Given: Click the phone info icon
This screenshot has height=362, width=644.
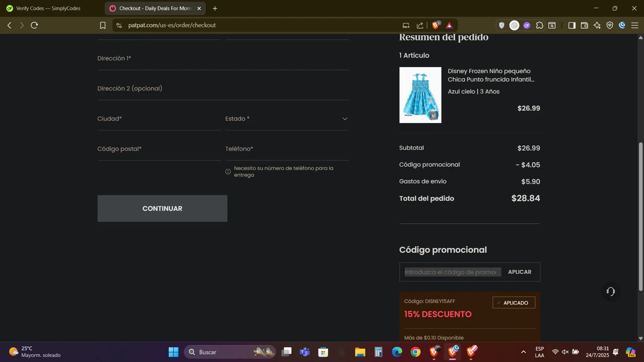Looking at the screenshot, I should pos(228,172).
